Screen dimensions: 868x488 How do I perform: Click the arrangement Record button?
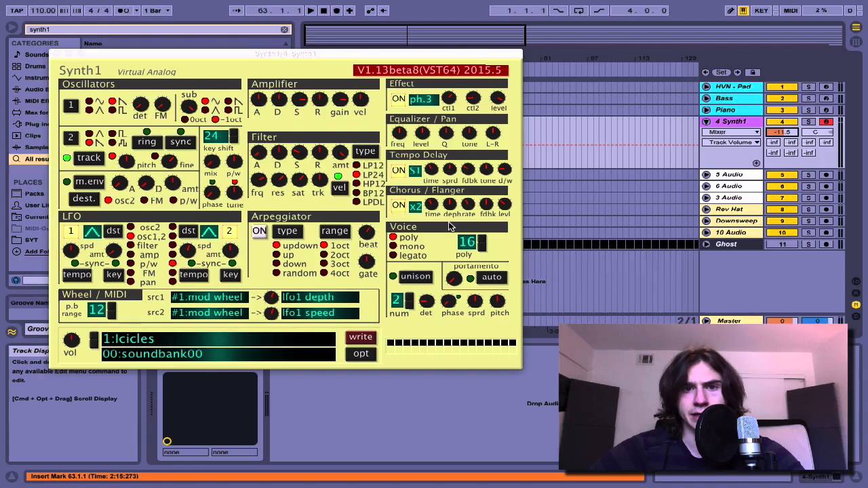click(336, 10)
